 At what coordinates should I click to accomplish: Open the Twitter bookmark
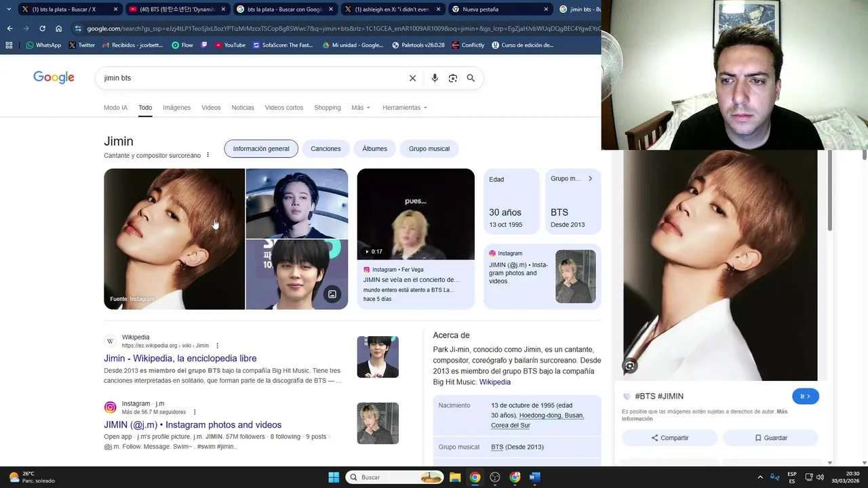[81, 45]
